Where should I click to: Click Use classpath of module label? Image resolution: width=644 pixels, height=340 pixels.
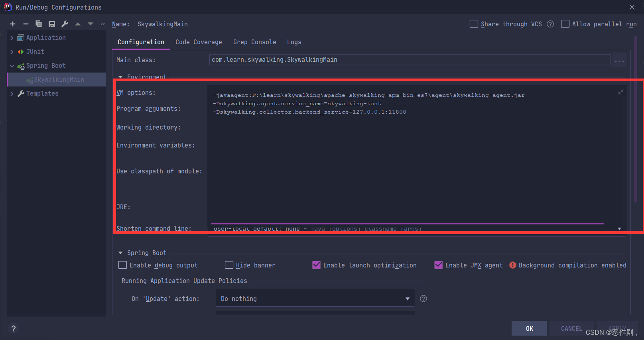[159, 171]
